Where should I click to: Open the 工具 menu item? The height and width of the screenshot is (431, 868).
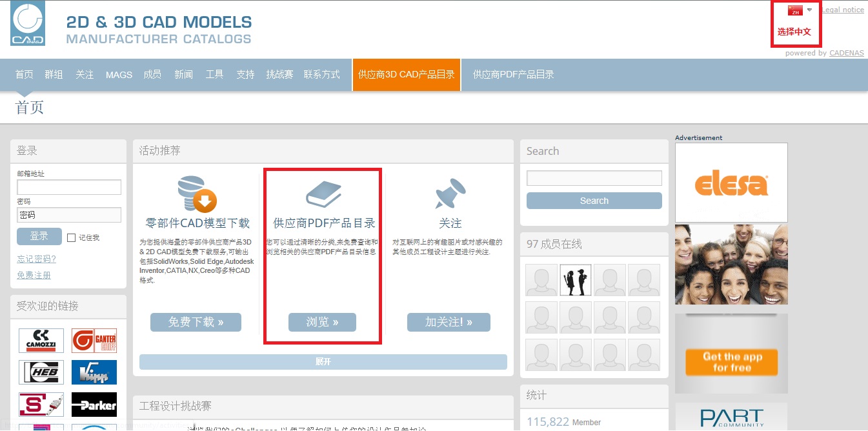click(215, 75)
